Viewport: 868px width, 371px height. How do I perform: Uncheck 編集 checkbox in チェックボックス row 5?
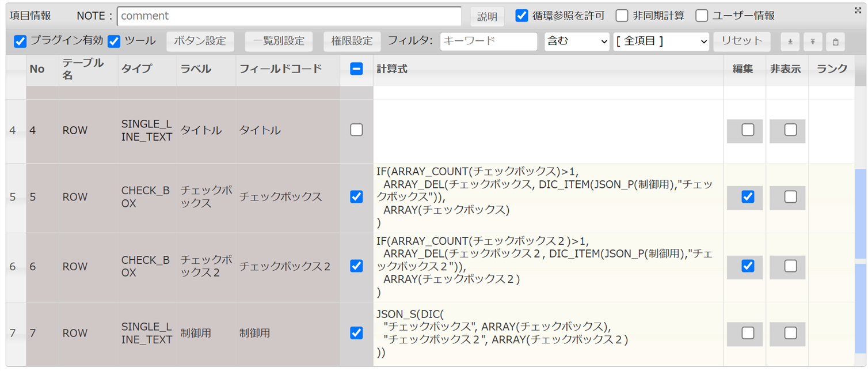pyautogui.click(x=748, y=197)
